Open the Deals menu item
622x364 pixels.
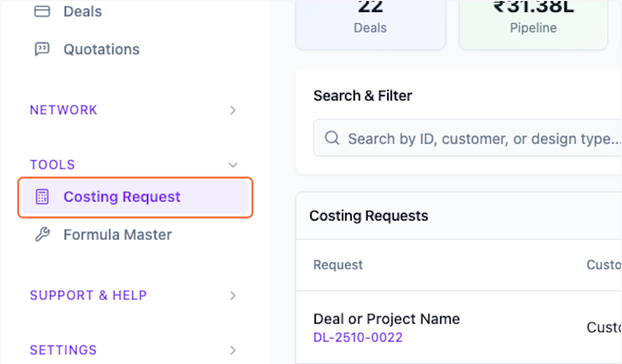83,11
